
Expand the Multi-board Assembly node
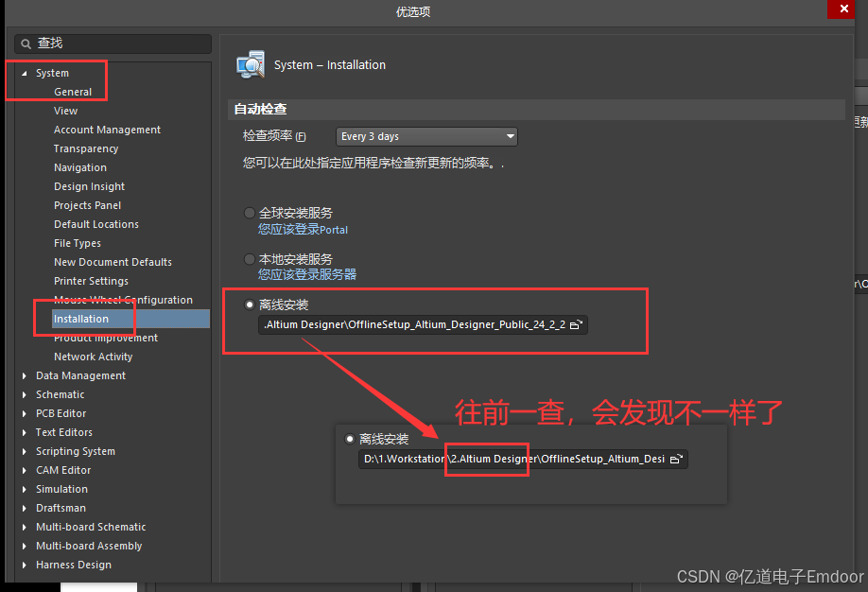point(24,546)
